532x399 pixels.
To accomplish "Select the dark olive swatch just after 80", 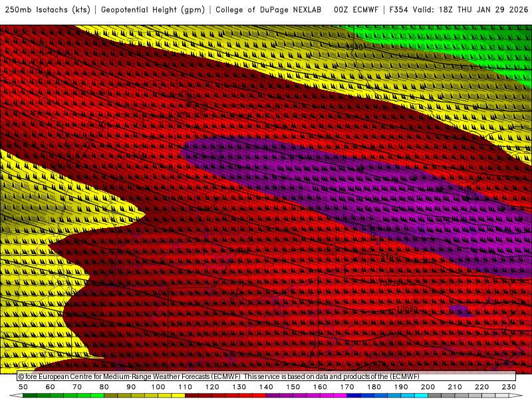I will pos(110,396).
